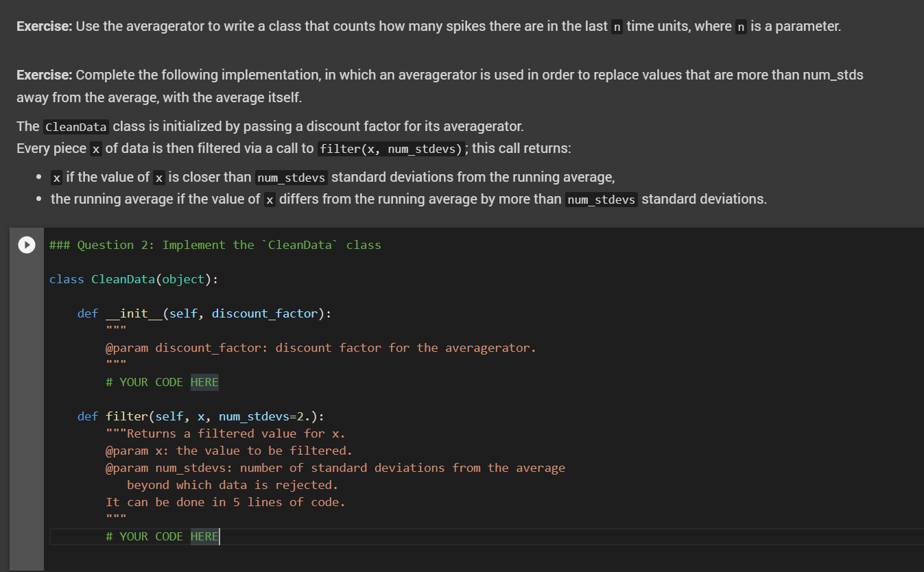Click the '@param num_stdevs: number of standard deviations' line
Screen dimensions: 924x572
tap(335, 468)
